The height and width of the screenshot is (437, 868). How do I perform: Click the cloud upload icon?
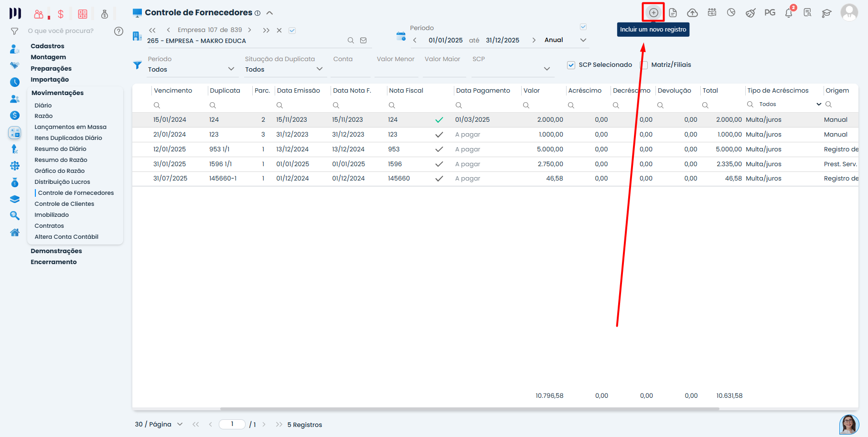[692, 13]
